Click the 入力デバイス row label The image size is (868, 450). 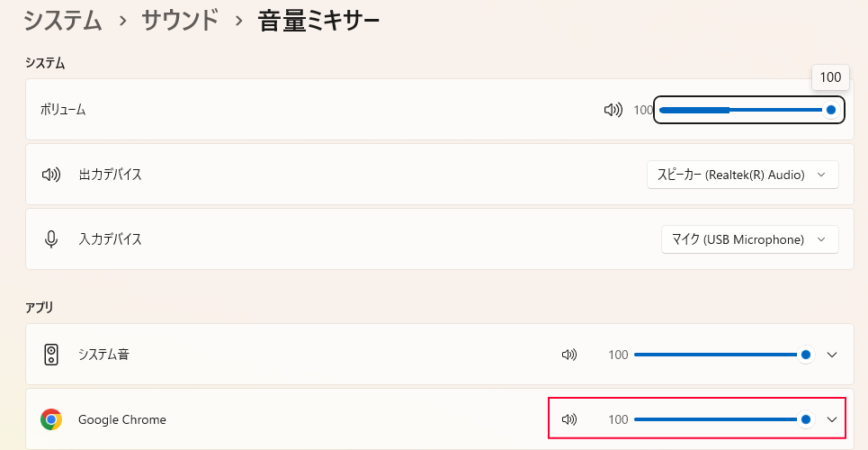110,239
